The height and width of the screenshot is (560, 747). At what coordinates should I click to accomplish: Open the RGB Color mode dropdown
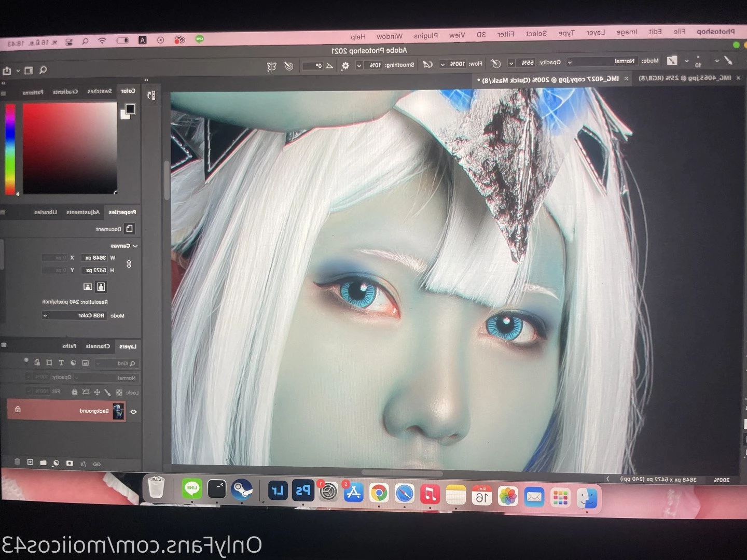click(x=75, y=315)
